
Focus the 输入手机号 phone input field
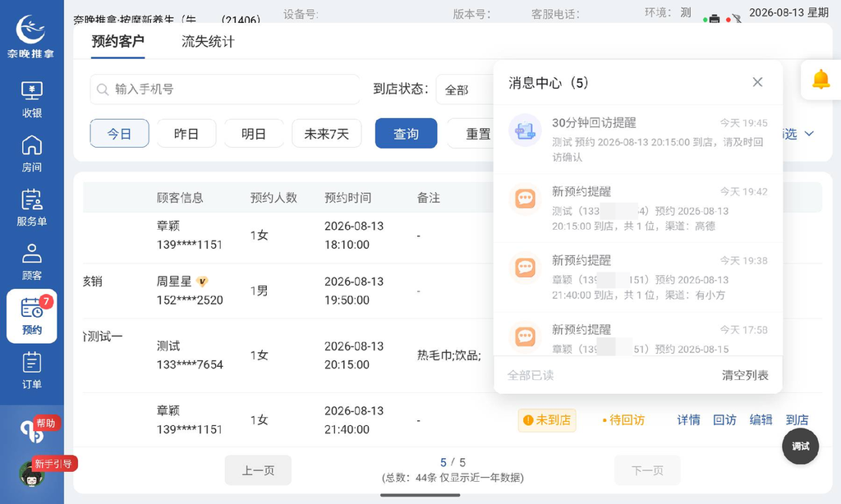point(225,89)
